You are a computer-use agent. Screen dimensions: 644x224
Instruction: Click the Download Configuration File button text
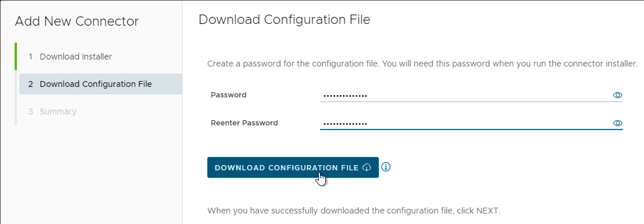tap(286, 168)
